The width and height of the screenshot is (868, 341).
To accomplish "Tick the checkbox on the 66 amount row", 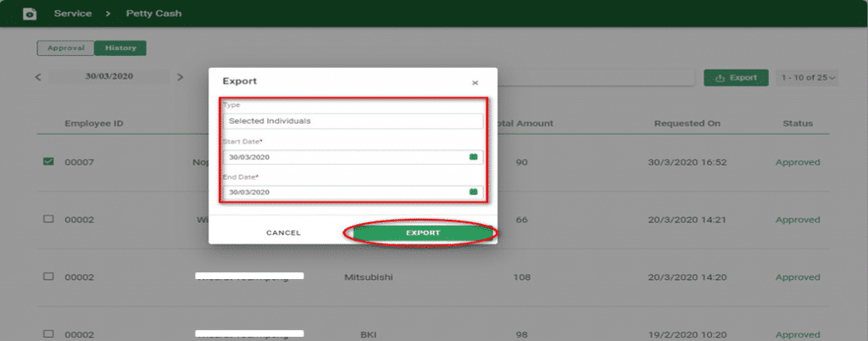I will (48, 220).
